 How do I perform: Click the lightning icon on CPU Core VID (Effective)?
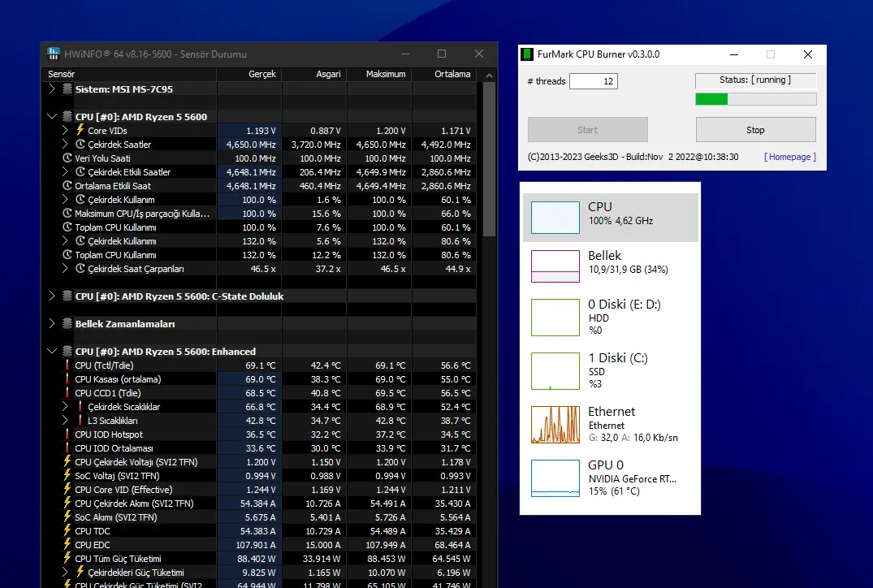[x=67, y=489]
